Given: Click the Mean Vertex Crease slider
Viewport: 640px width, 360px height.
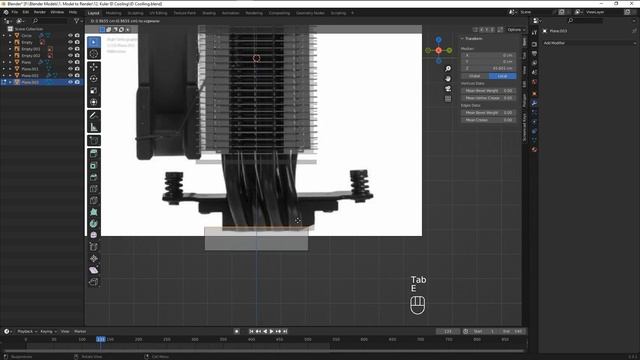Looking at the screenshot, I should 489,98.
